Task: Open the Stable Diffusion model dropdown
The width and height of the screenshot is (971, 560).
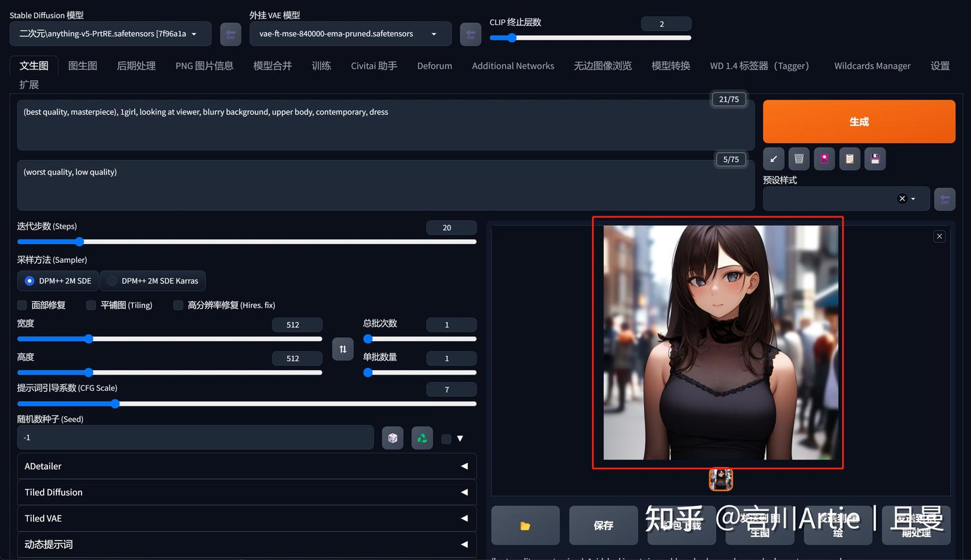Action: [111, 34]
